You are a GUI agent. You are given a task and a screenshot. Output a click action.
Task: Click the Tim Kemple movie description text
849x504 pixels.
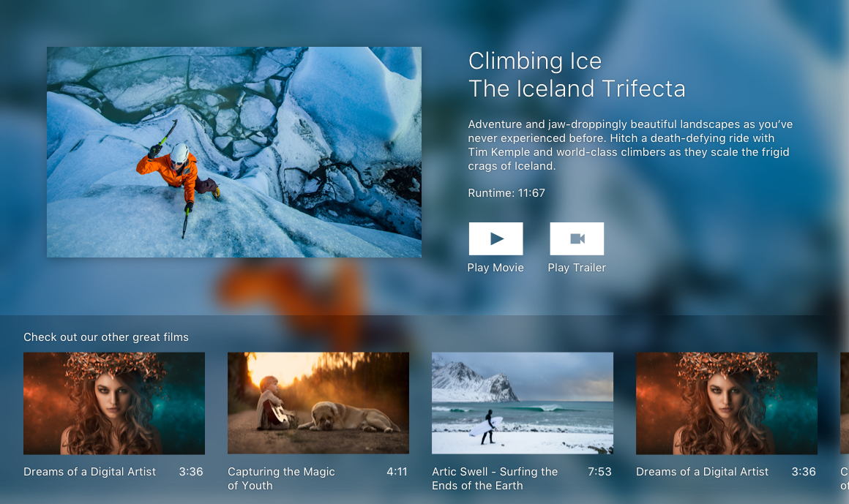click(x=629, y=145)
